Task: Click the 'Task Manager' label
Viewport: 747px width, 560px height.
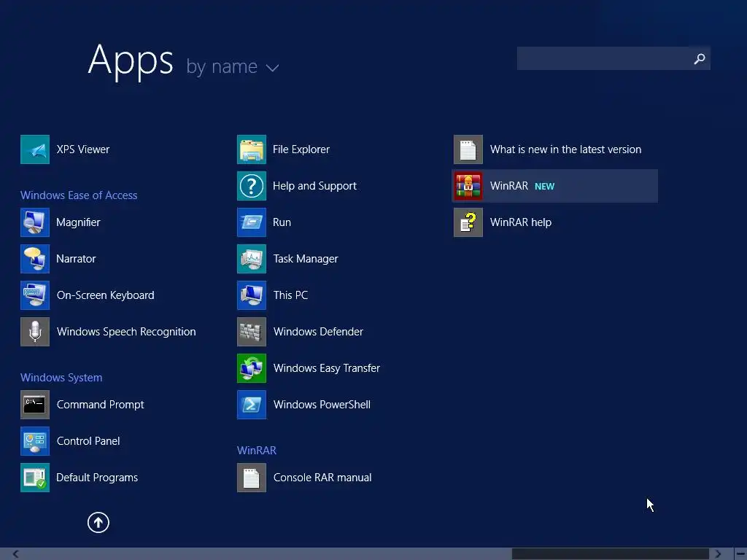Action: [x=306, y=259]
